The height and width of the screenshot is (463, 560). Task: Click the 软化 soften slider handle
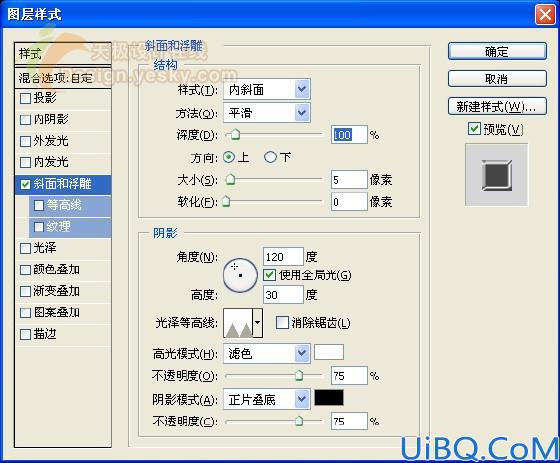(x=226, y=201)
